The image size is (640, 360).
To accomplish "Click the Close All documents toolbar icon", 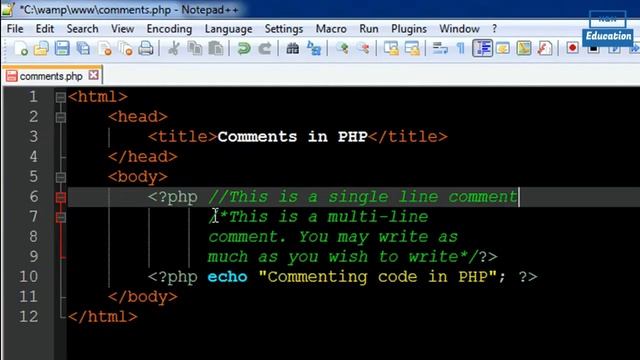I will click(125, 49).
